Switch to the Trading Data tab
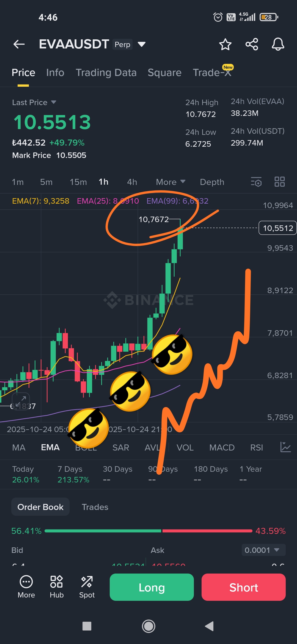 106,73
